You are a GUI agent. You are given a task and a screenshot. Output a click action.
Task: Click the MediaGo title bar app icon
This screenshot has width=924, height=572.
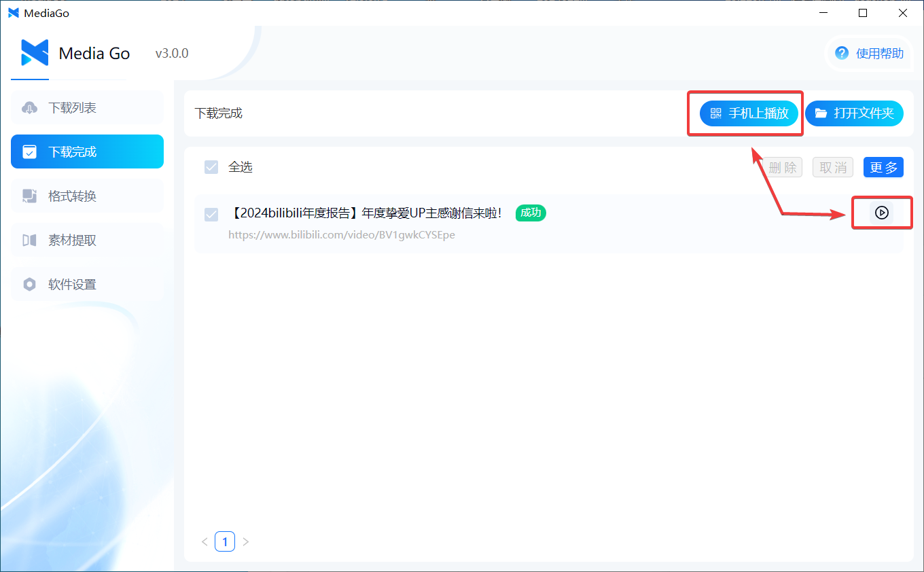(14, 13)
